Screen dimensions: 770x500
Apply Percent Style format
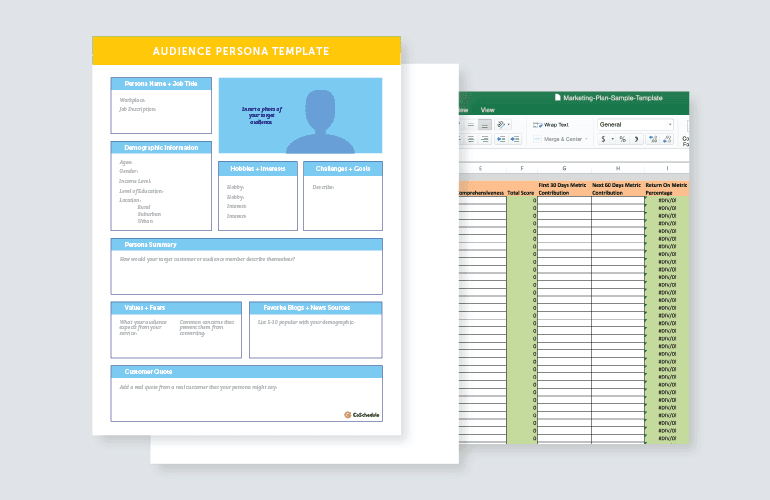623,139
